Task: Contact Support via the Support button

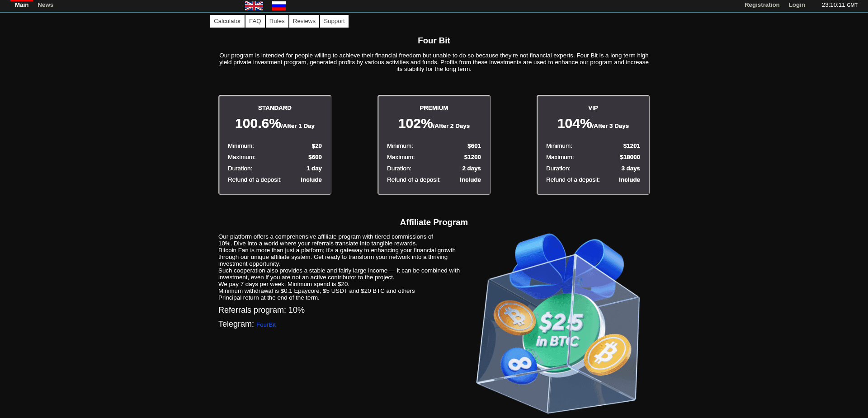Action: point(334,21)
